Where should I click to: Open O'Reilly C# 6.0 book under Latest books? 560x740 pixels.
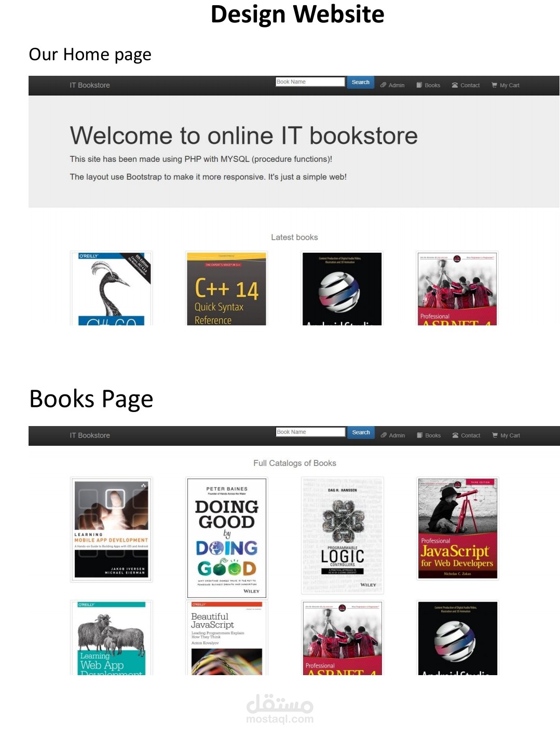[112, 289]
